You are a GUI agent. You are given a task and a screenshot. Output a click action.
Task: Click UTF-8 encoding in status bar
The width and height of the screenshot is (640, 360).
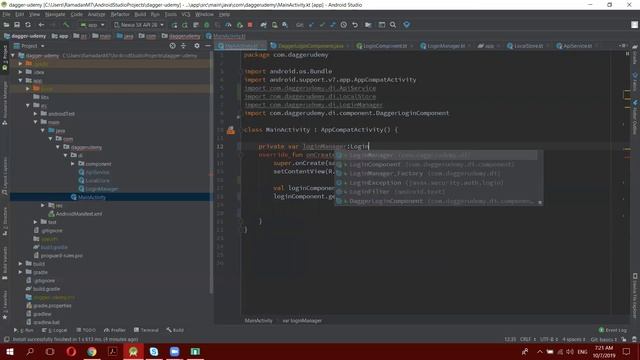549,339
